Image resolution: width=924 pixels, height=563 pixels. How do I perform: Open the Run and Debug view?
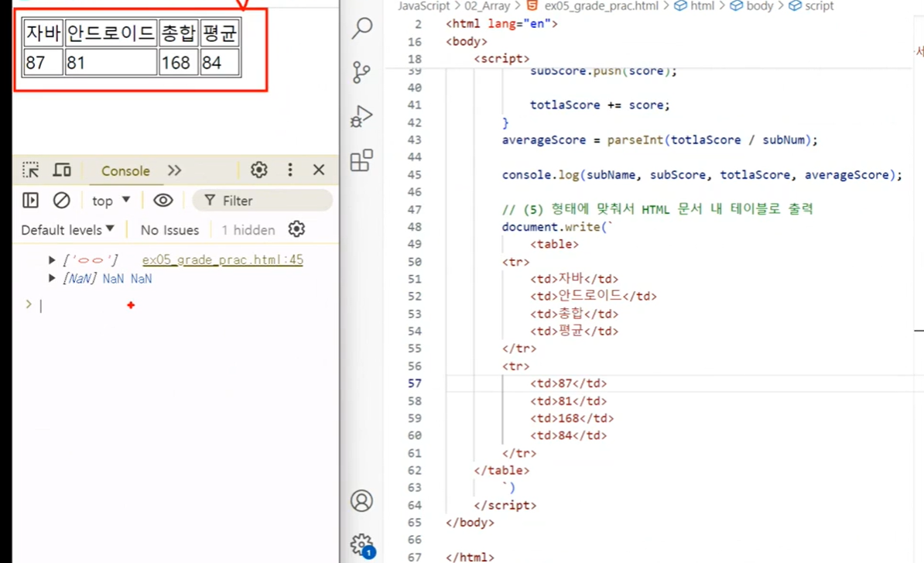(x=361, y=116)
